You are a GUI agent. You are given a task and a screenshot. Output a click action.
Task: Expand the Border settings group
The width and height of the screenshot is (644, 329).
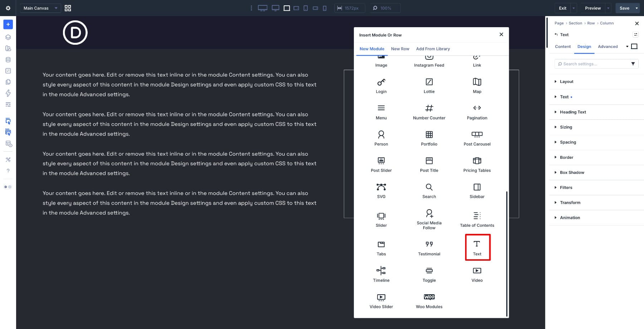pyautogui.click(x=596, y=157)
